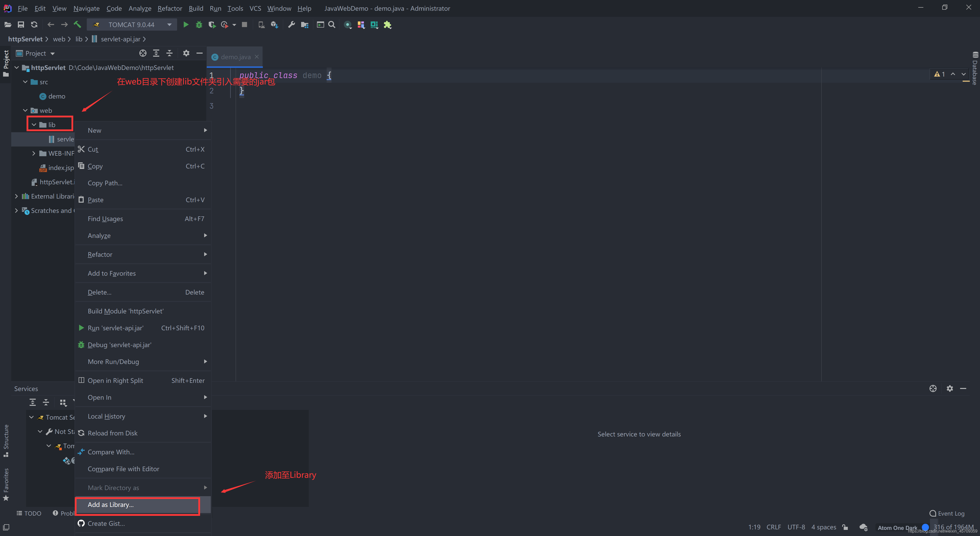Click the Build project hammer icon
980x536 pixels.
pos(78,25)
